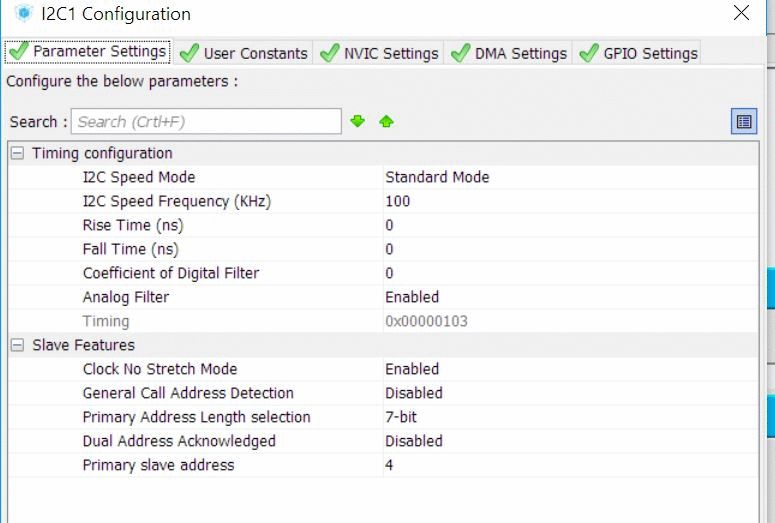
Task: Edit the Primary slave address value
Action: point(390,465)
